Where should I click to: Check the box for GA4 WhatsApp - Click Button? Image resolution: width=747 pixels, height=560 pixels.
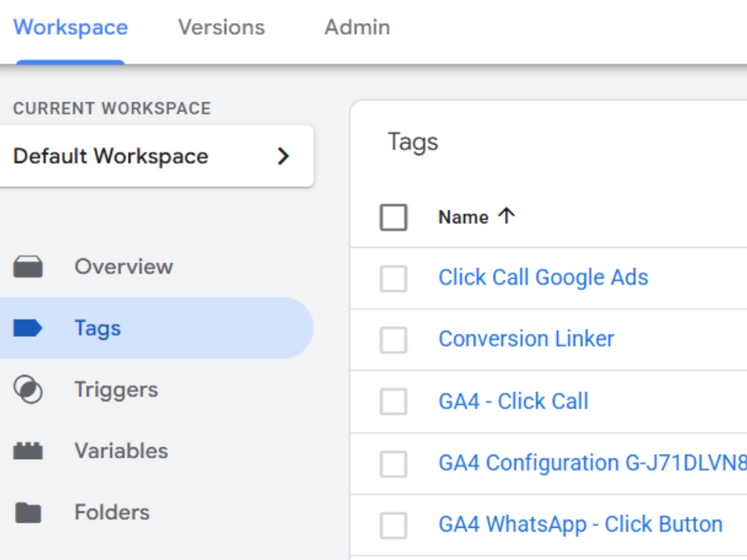[394, 525]
